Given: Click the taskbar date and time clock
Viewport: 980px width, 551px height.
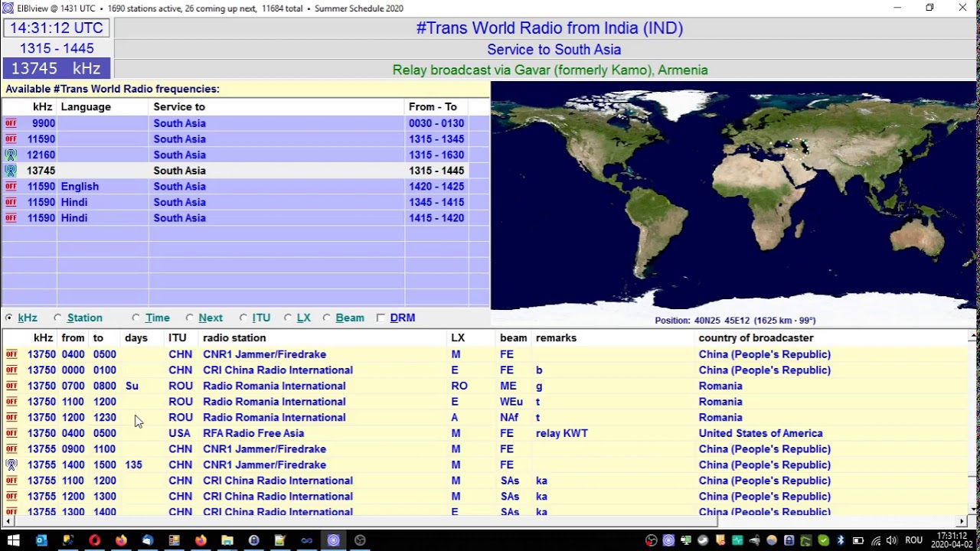Looking at the screenshot, I should pyautogui.click(x=952, y=540).
